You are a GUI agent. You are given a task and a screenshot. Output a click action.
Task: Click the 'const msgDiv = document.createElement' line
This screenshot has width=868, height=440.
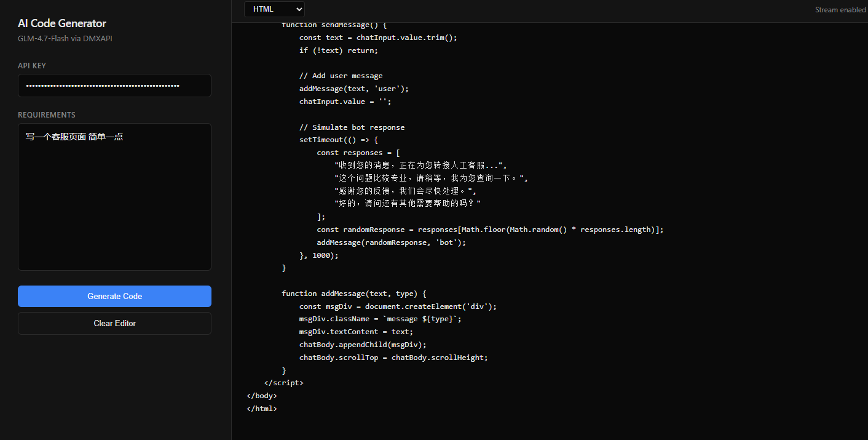pos(398,306)
